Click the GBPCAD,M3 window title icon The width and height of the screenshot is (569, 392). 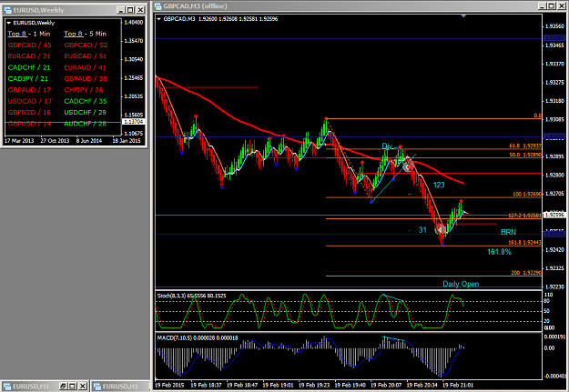coord(157,5)
